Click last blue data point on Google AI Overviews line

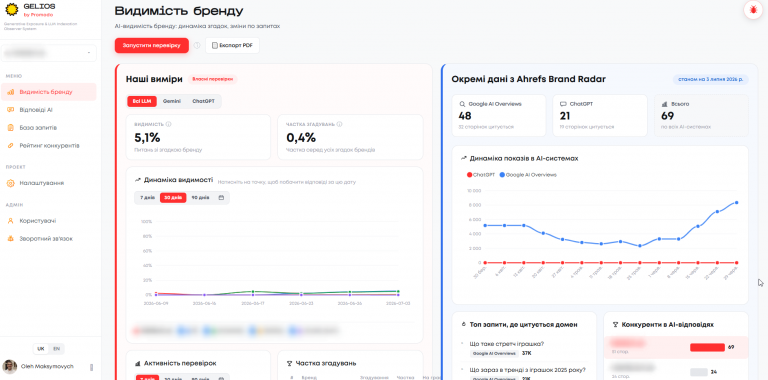(x=736, y=203)
